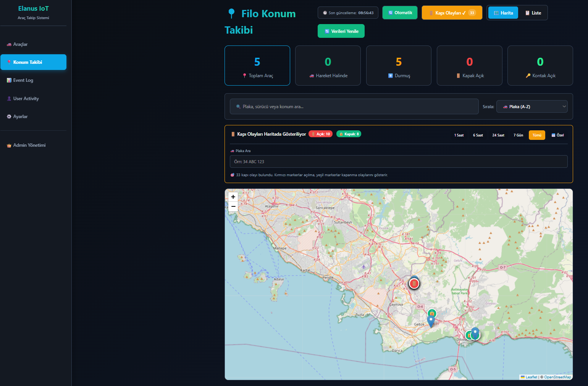Select the Tümü time filter
588x386 pixels.
(x=537, y=135)
